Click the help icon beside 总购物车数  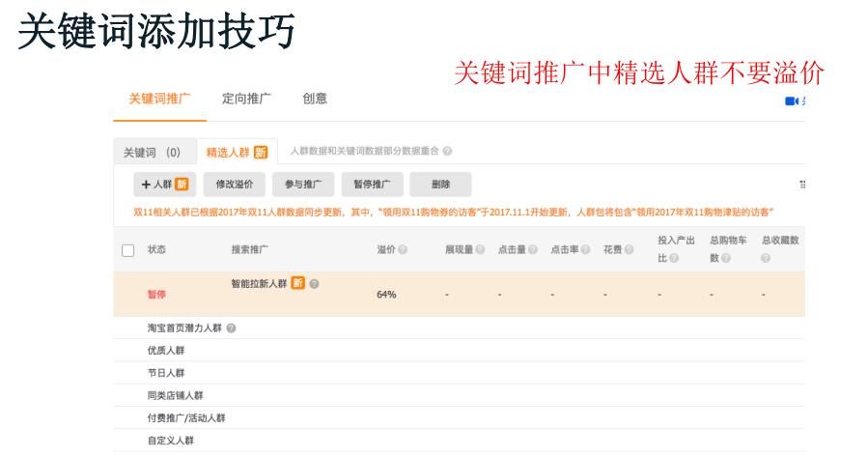tap(726, 258)
